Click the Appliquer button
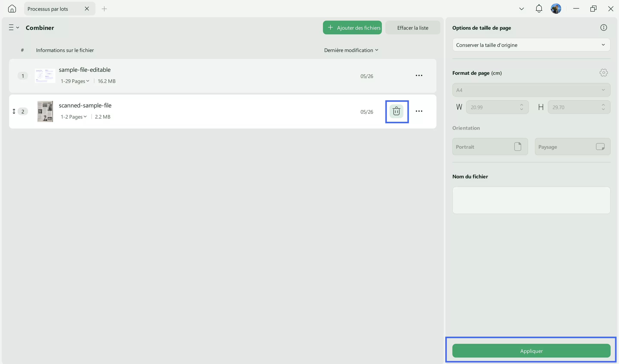The image size is (619, 364). click(531, 351)
